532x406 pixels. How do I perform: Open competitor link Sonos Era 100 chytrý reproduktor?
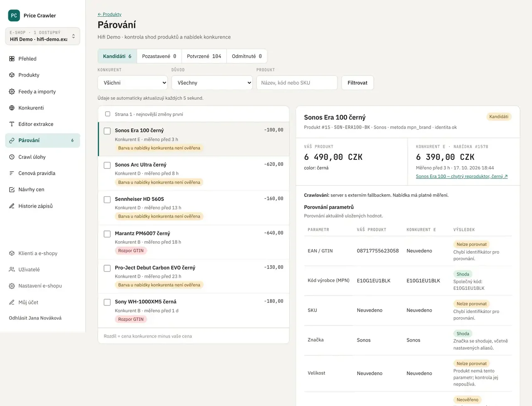click(x=462, y=176)
